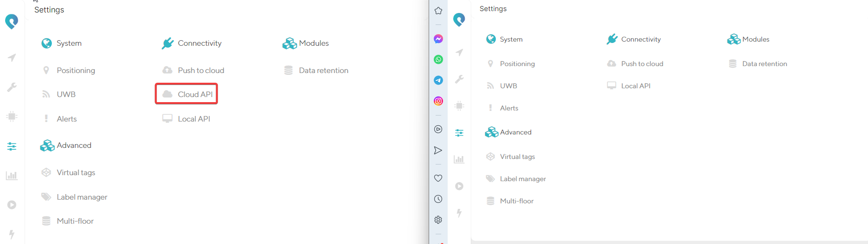Open Messenger in the browser sidebar
Screen dimensions: 868x244
pyautogui.click(x=438, y=39)
